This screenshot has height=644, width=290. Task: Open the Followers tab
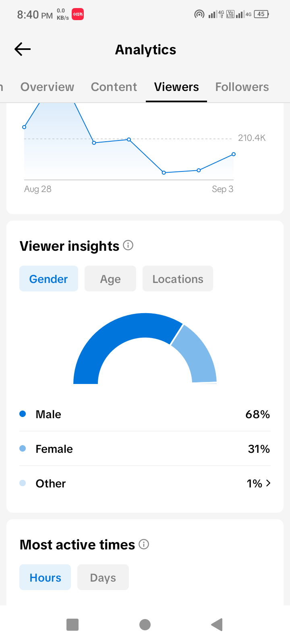click(x=242, y=87)
